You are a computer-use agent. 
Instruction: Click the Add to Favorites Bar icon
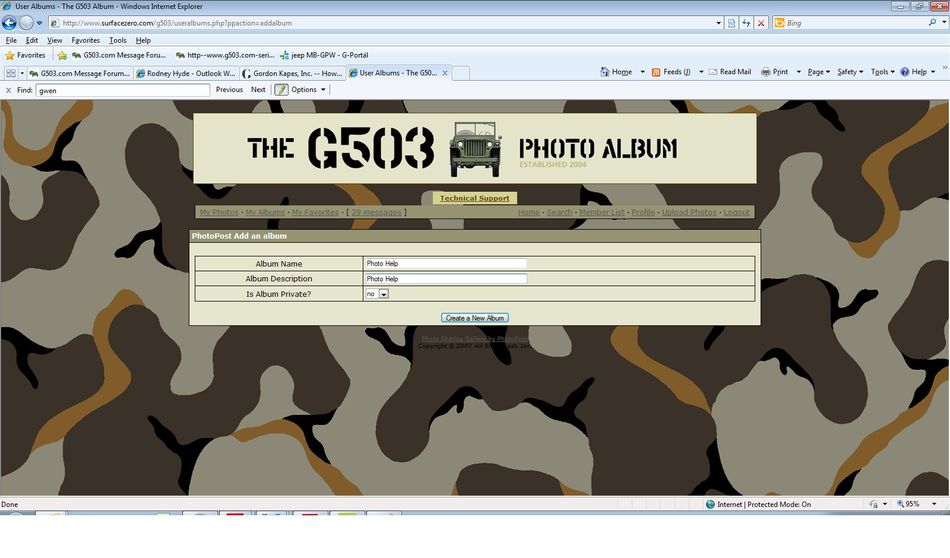pyautogui.click(x=62, y=55)
